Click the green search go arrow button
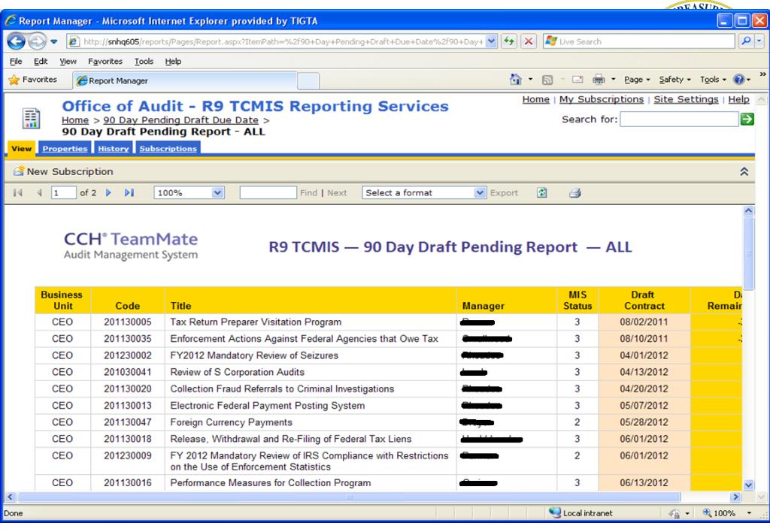The height and width of the screenshot is (532, 770). [x=747, y=119]
